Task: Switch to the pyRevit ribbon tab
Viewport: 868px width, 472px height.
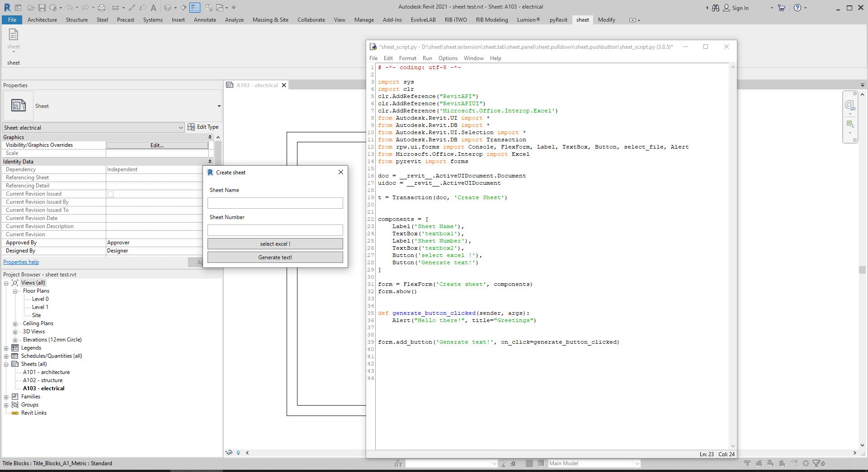Action: point(558,20)
